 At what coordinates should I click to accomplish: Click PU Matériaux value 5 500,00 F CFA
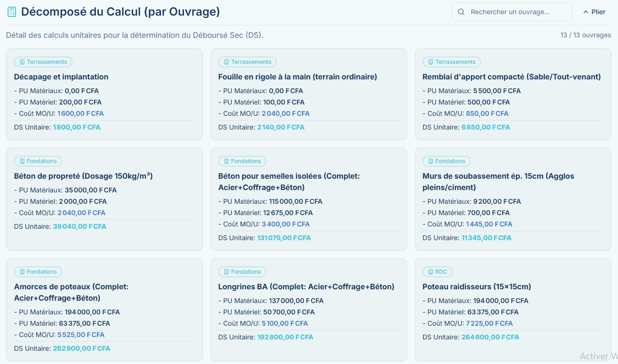[x=497, y=91]
